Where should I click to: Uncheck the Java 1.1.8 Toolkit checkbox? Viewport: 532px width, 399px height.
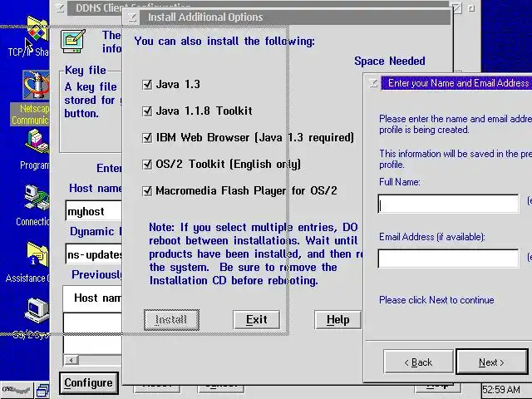[x=147, y=111]
